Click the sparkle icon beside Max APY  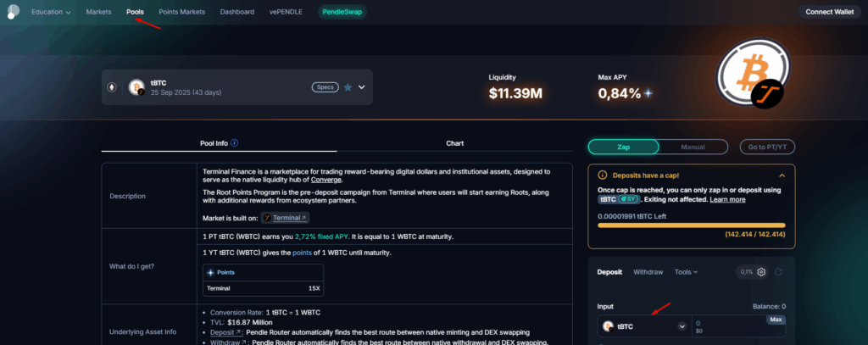pyautogui.click(x=648, y=93)
